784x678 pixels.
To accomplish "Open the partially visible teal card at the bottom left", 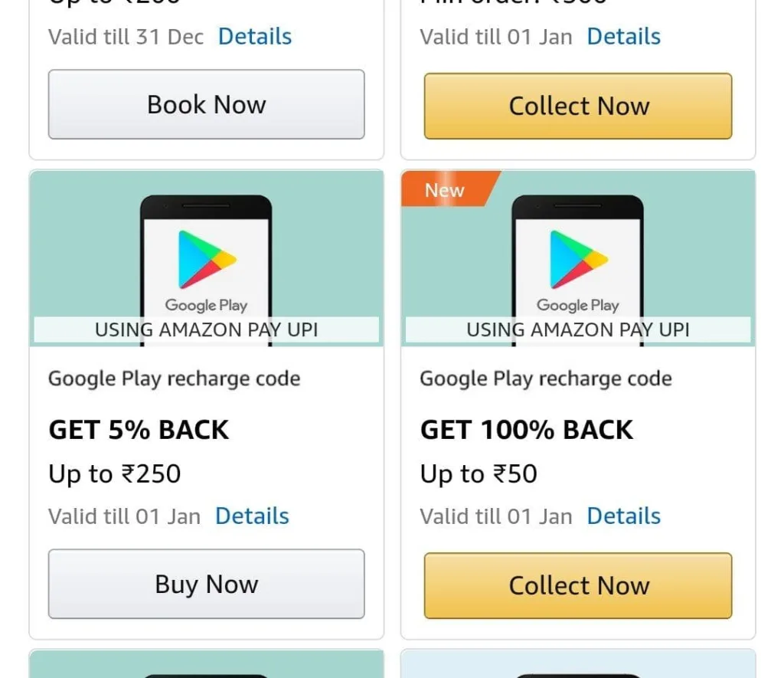I will tap(206, 664).
